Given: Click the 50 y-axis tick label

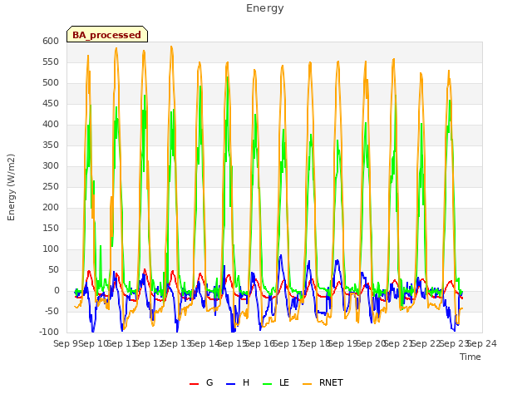Looking at the screenshot, I should point(53,269).
